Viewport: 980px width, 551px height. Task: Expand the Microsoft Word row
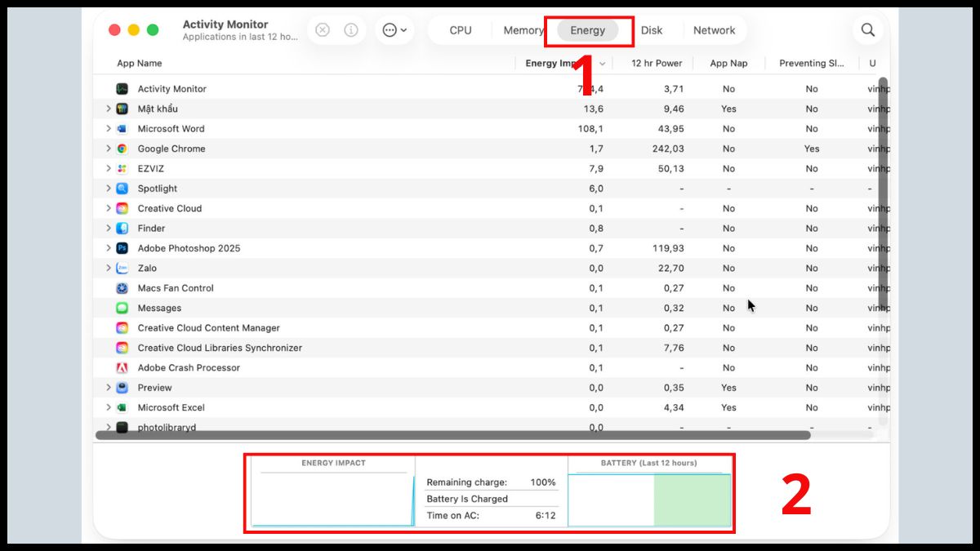click(108, 129)
